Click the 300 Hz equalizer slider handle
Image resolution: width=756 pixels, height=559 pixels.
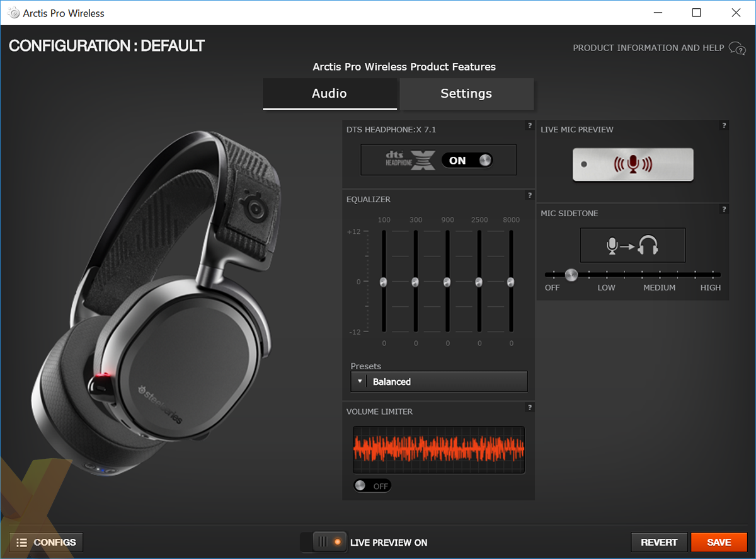click(x=415, y=282)
